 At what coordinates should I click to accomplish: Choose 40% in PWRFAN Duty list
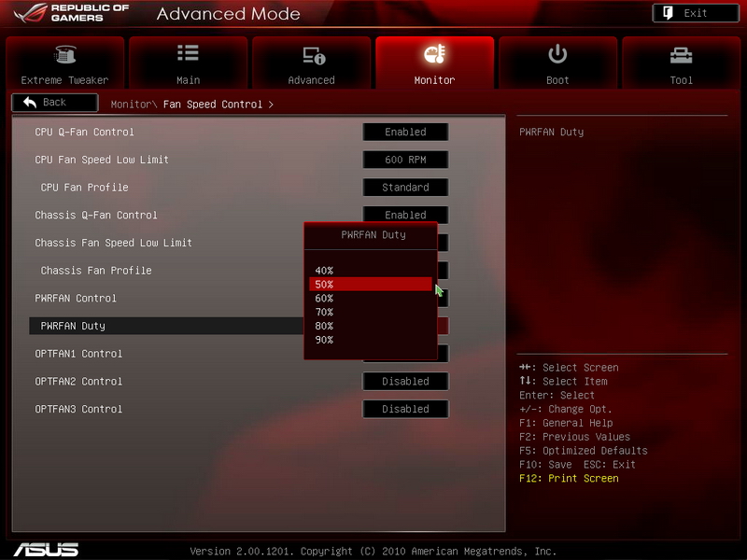click(x=371, y=271)
